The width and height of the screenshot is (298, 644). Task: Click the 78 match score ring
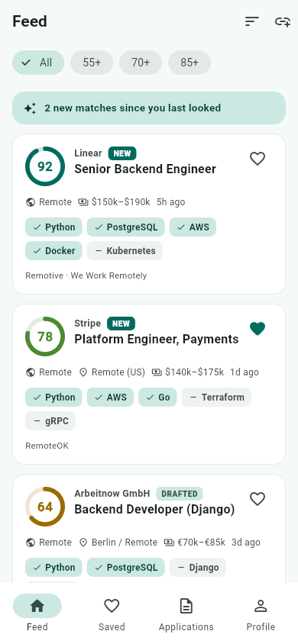(45, 336)
